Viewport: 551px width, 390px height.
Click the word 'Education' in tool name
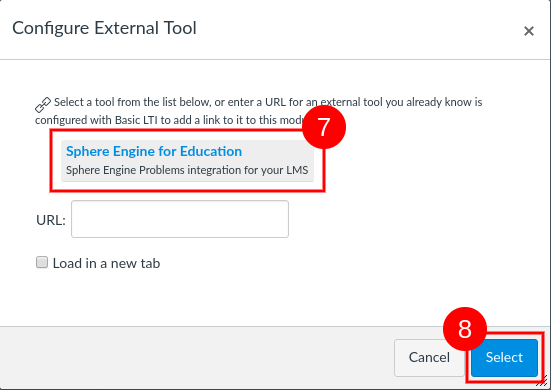tap(211, 151)
